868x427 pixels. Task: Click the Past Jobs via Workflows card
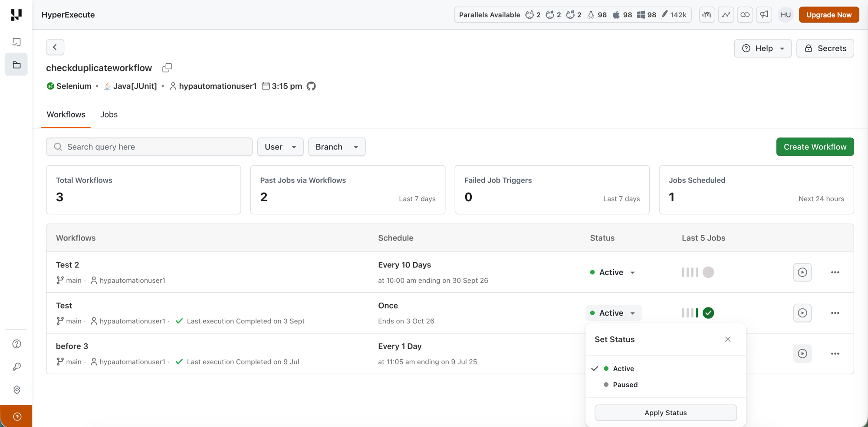click(348, 189)
